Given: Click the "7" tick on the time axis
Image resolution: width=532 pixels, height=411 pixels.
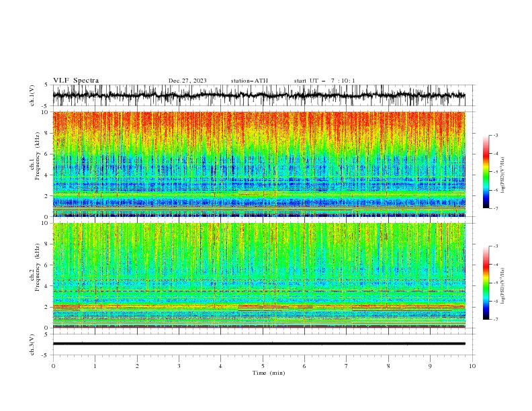Looking at the screenshot, I should click(346, 366).
